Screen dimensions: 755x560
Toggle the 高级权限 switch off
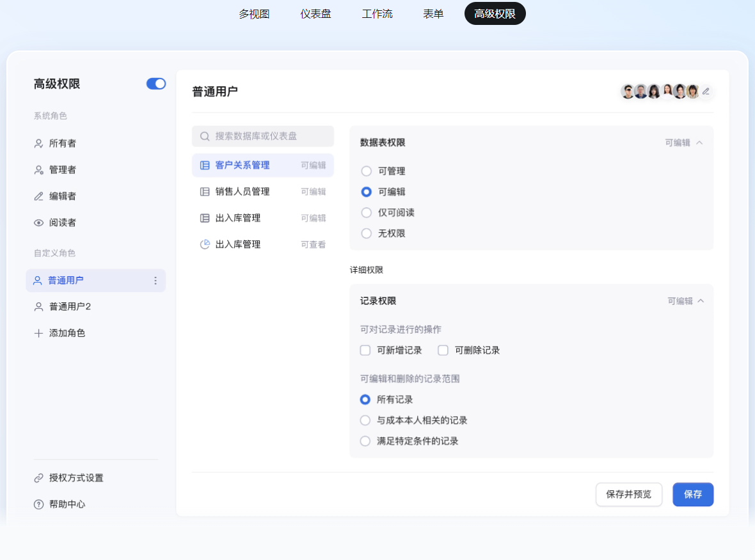(x=156, y=84)
